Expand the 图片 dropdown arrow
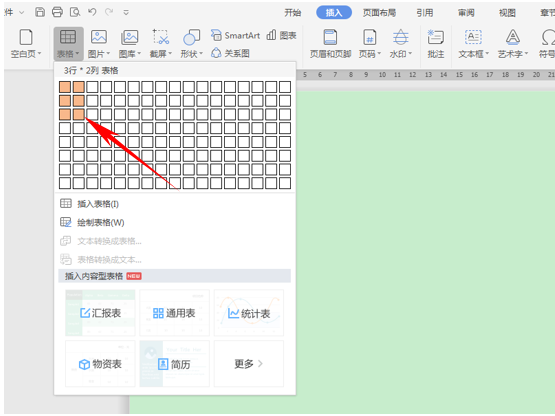 tap(108, 54)
